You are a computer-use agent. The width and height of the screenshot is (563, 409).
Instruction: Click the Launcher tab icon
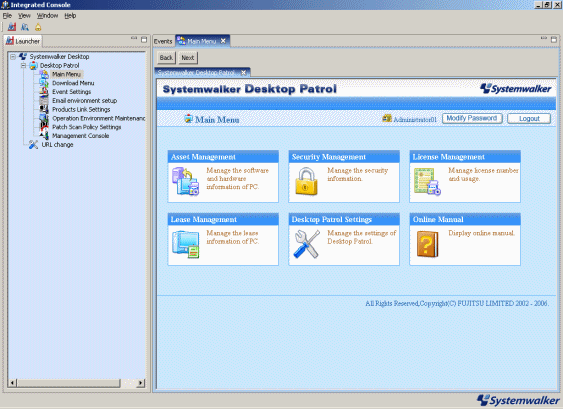(x=10, y=41)
